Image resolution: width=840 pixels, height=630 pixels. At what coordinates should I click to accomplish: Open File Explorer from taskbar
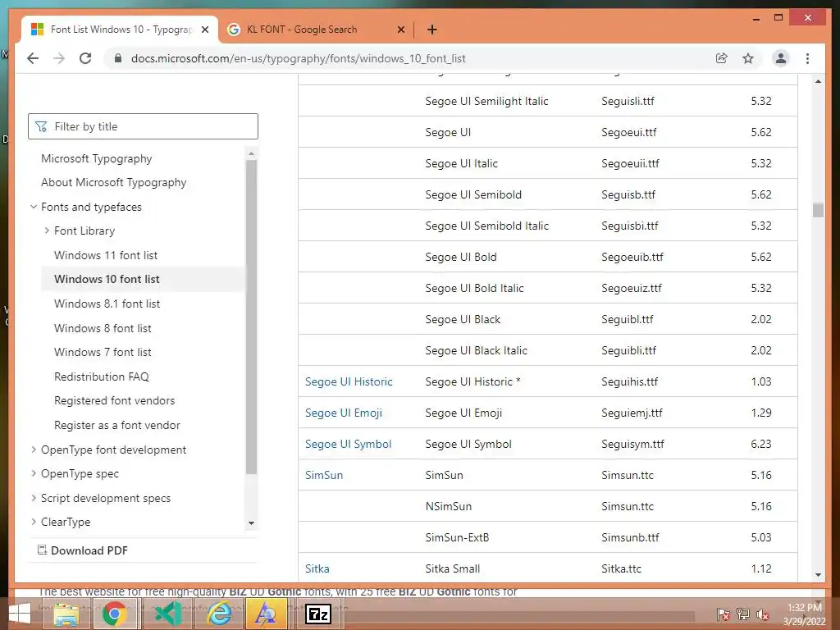point(66,614)
